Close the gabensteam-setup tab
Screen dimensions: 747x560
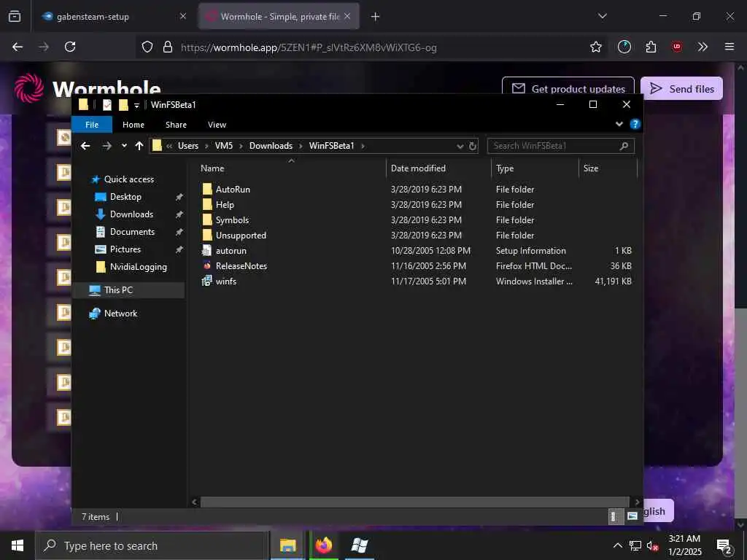tap(182, 16)
